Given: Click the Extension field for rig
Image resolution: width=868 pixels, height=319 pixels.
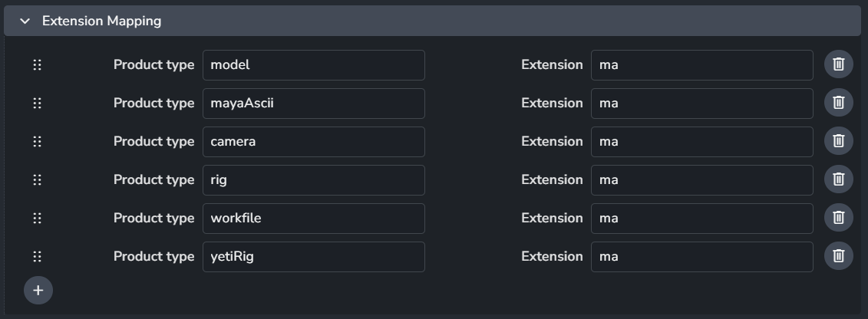Looking at the screenshot, I should click(x=701, y=180).
